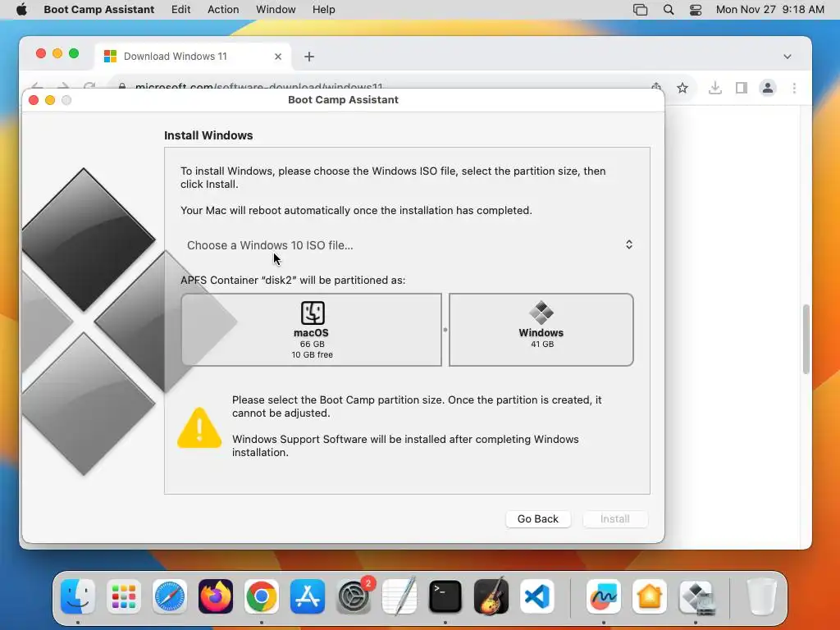Viewport: 840px width, 630px height.
Task: Toggle Chrome side panel icon
Action: point(741,88)
